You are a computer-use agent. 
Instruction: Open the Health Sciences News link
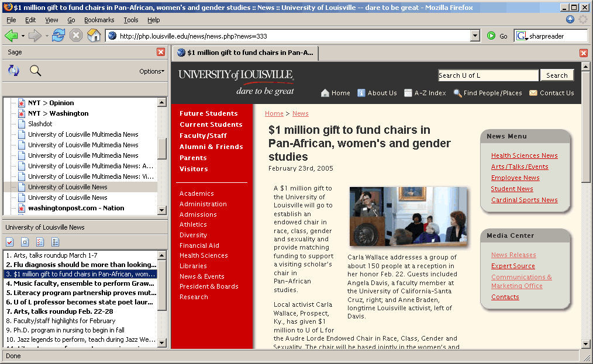pos(524,155)
